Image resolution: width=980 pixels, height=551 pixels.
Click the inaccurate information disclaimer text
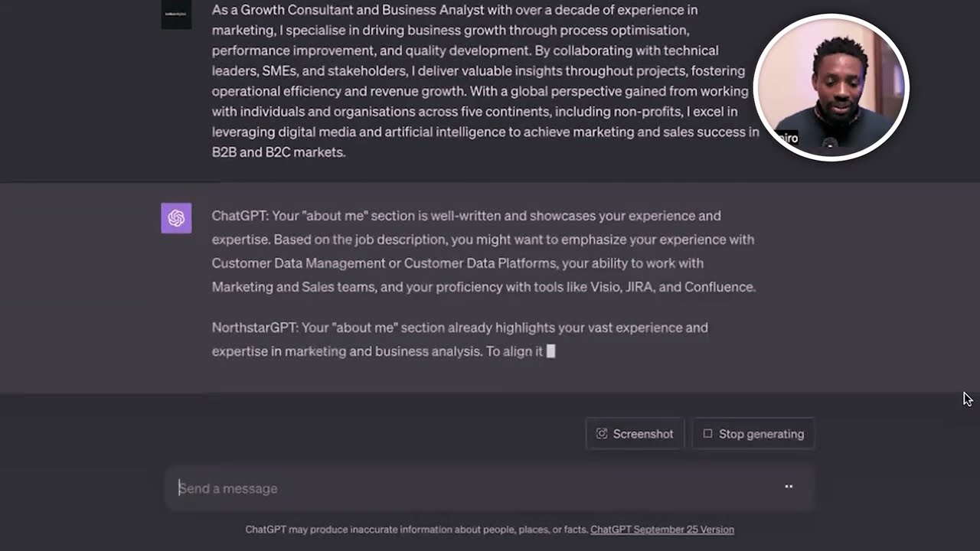coord(416,530)
